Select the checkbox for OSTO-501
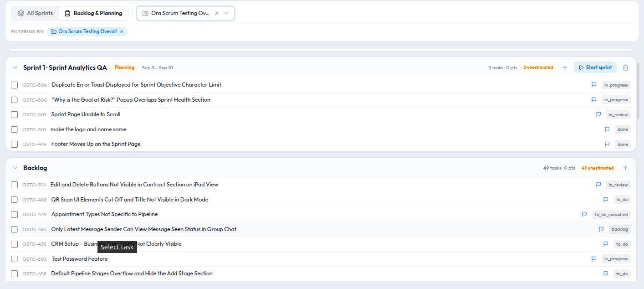The width and height of the screenshot is (644, 289). (x=14, y=129)
